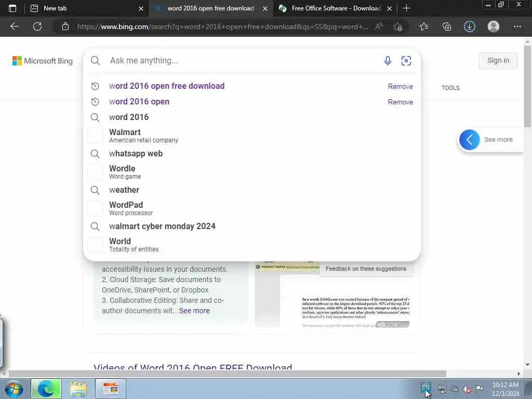Open site information lock icon
The height and width of the screenshot is (399, 532).
click(65, 26)
